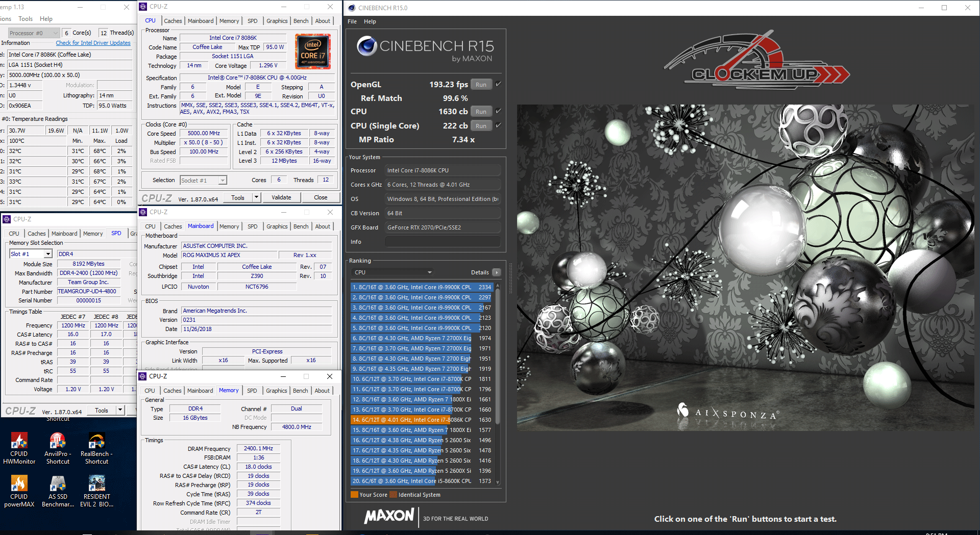980x535 pixels.
Task: Open the CPU ranking type dropdown
Action: pyautogui.click(x=393, y=272)
